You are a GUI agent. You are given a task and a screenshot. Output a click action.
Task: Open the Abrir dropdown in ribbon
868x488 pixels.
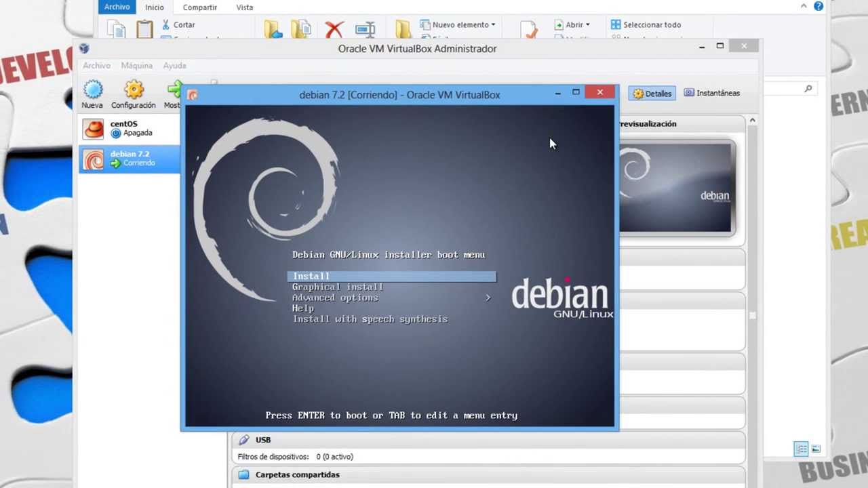(572, 24)
